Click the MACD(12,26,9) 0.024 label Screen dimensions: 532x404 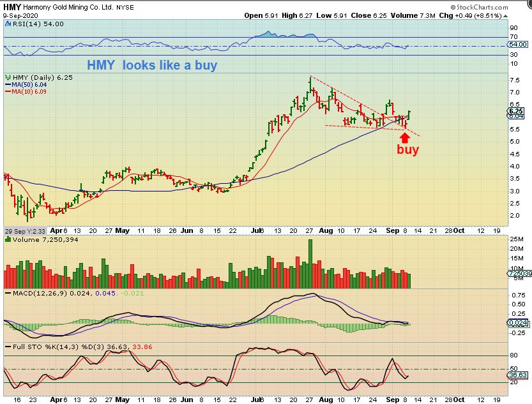pyautogui.click(x=51, y=293)
